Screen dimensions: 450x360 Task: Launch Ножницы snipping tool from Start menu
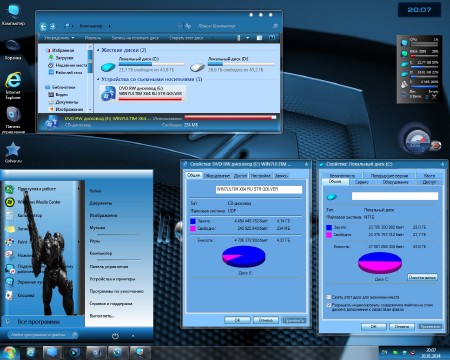(25, 255)
